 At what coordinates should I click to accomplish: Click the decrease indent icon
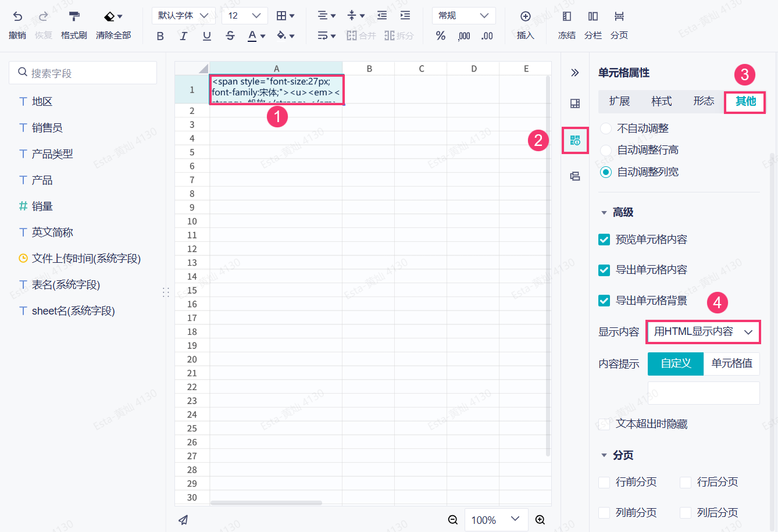point(382,16)
